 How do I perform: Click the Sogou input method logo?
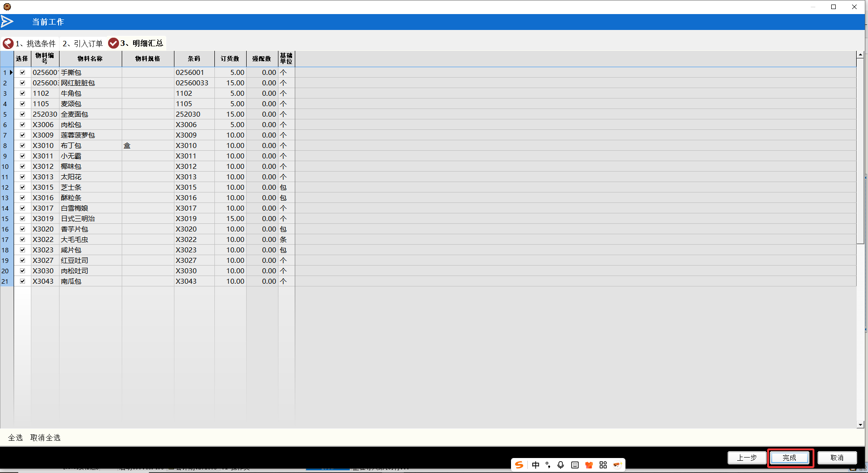519,465
